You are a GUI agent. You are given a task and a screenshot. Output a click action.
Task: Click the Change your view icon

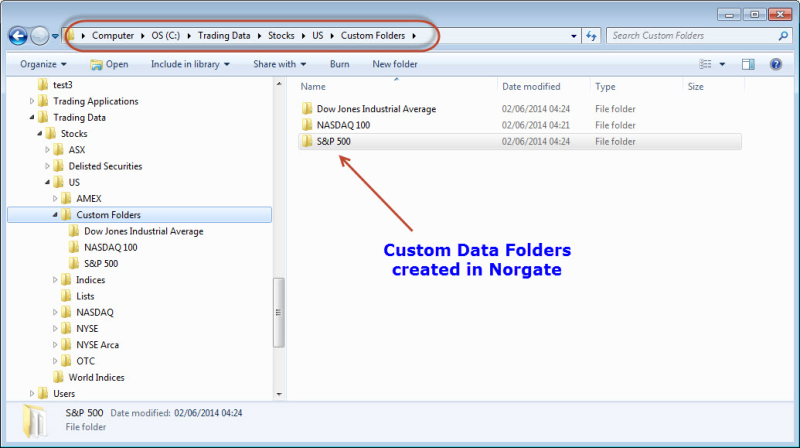[705, 64]
